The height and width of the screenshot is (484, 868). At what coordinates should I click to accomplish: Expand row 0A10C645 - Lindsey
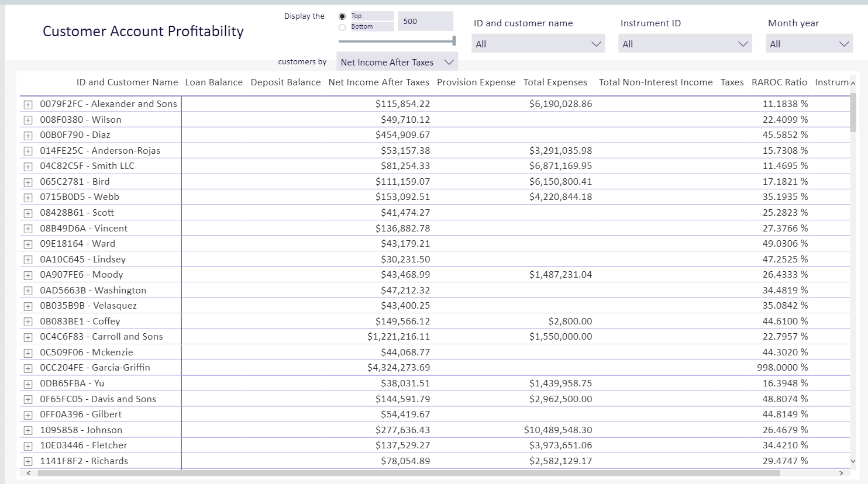27,260
